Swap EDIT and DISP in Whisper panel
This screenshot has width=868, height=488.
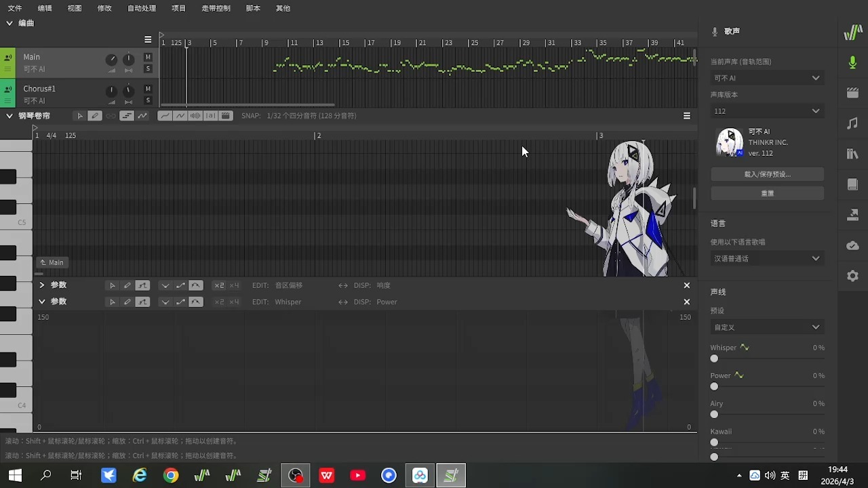[x=343, y=302]
